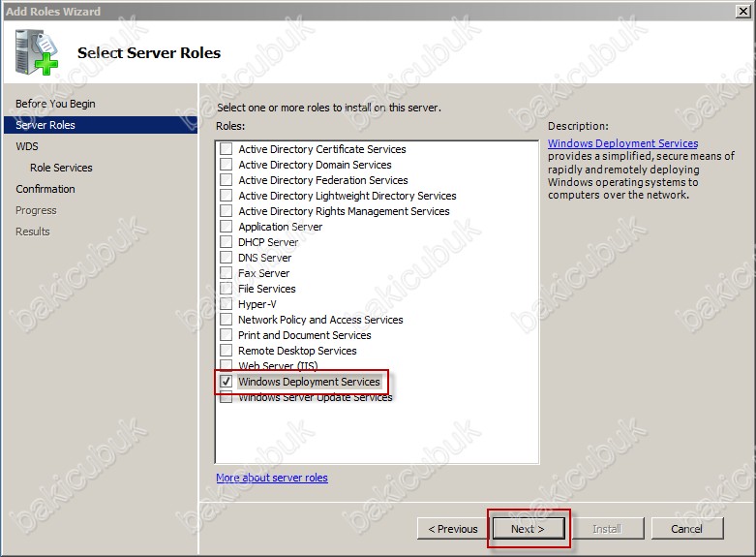Tick the Hyper-V checkbox

pyautogui.click(x=226, y=303)
